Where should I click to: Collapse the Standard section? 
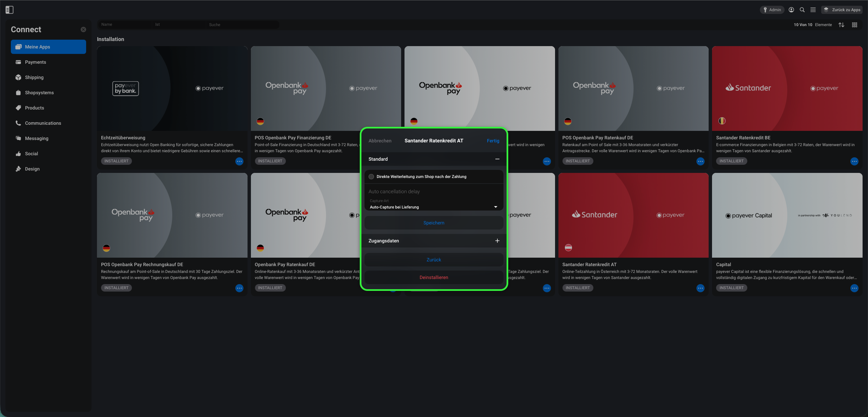pos(497,159)
